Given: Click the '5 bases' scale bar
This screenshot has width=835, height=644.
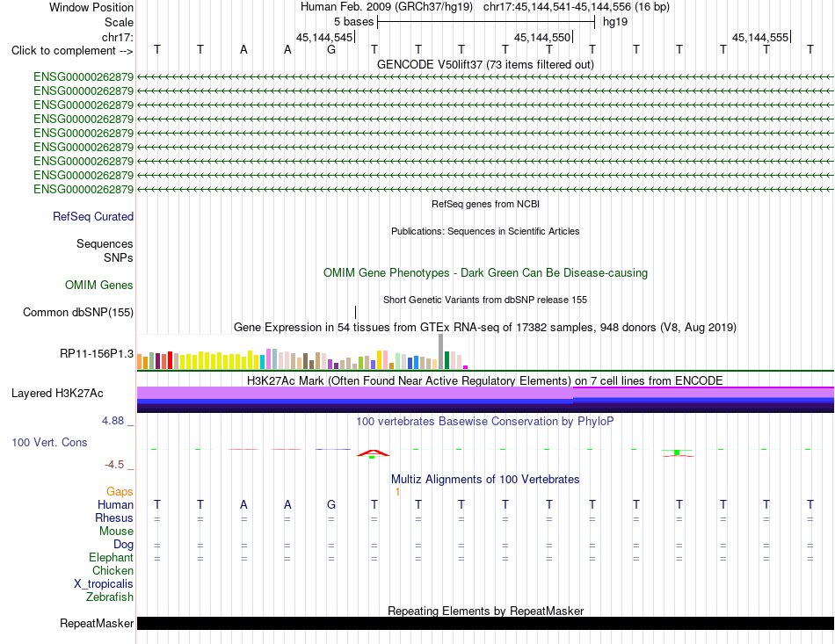Looking at the screenshot, I should click(486, 22).
